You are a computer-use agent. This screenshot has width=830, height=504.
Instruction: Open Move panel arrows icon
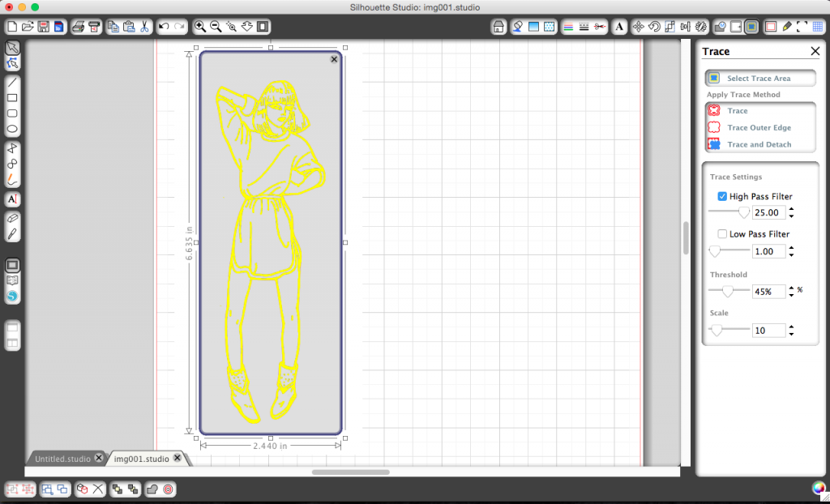point(639,27)
